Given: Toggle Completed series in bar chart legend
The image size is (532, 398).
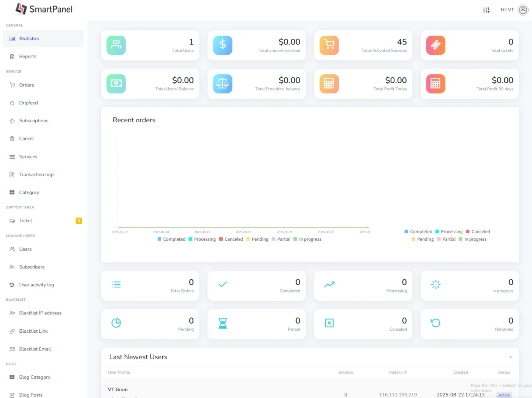Looking at the screenshot, I should point(171,239).
